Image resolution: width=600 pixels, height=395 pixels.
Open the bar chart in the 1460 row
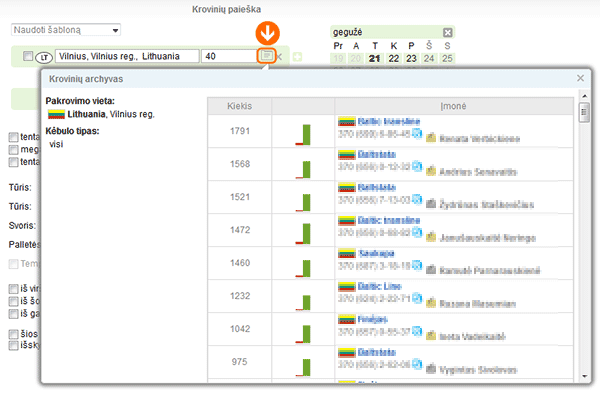tap(303, 268)
